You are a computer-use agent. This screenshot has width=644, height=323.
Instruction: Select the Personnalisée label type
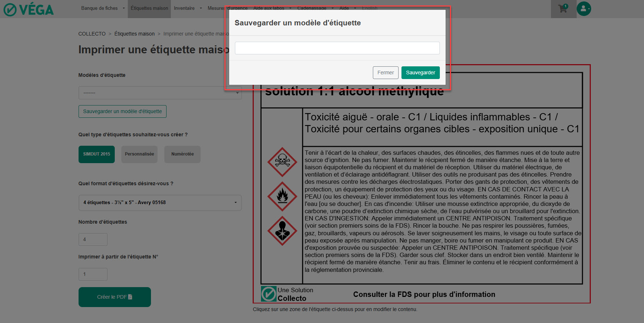(139, 154)
